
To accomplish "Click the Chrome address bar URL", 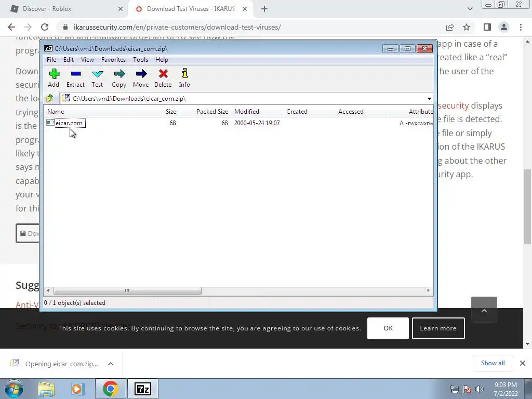I will click(177, 27).
